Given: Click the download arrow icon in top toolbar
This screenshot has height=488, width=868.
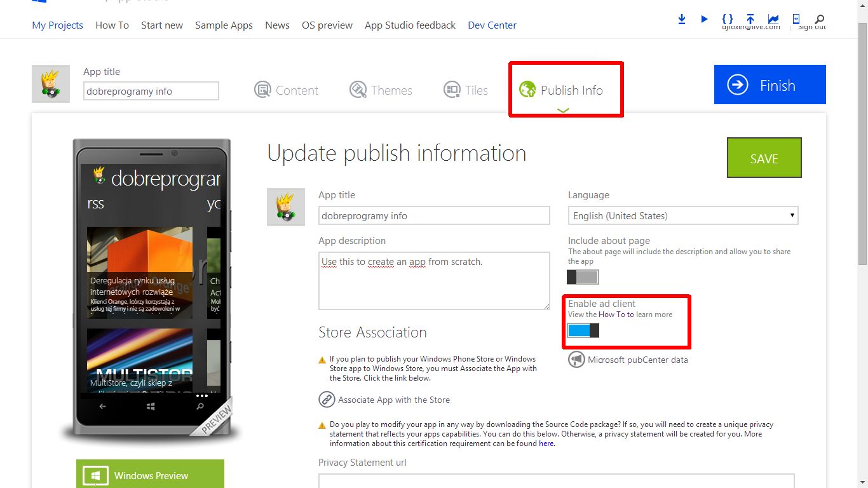Looking at the screenshot, I should tap(682, 19).
